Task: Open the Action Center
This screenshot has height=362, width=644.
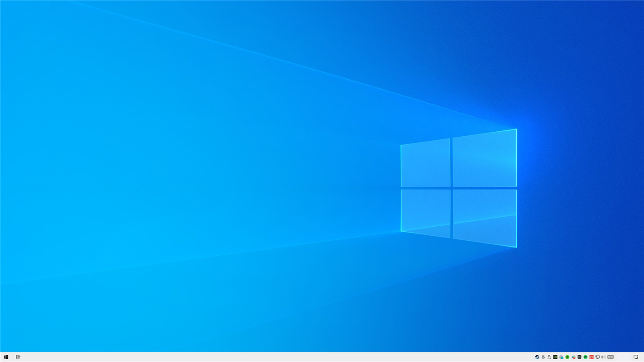Action: (636, 357)
